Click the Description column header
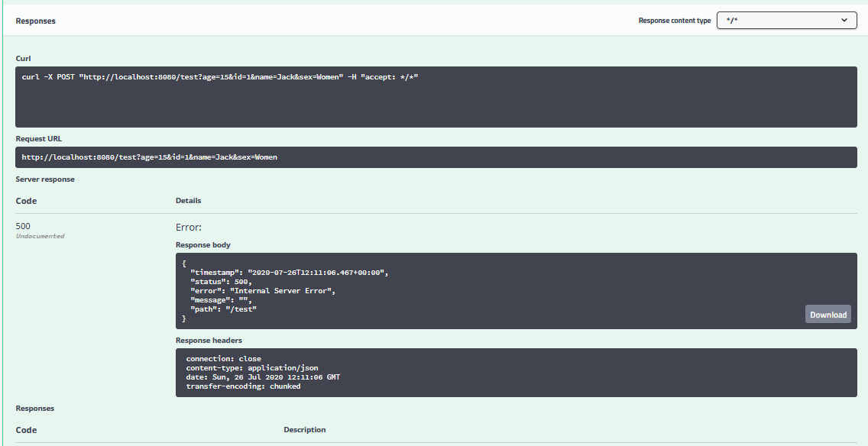The width and height of the screenshot is (868, 446). click(304, 430)
